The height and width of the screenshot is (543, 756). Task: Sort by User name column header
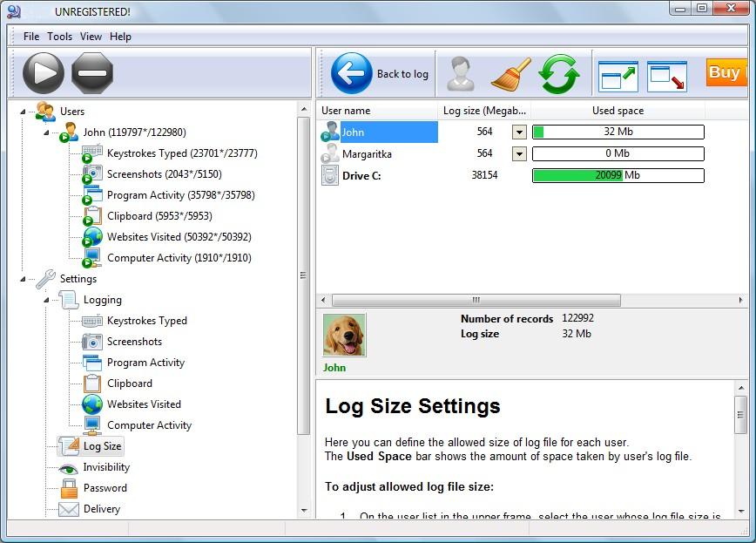point(377,111)
